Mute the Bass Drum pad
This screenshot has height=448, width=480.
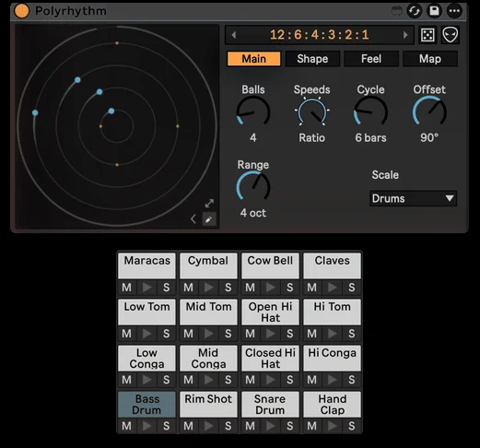click(x=127, y=426)
